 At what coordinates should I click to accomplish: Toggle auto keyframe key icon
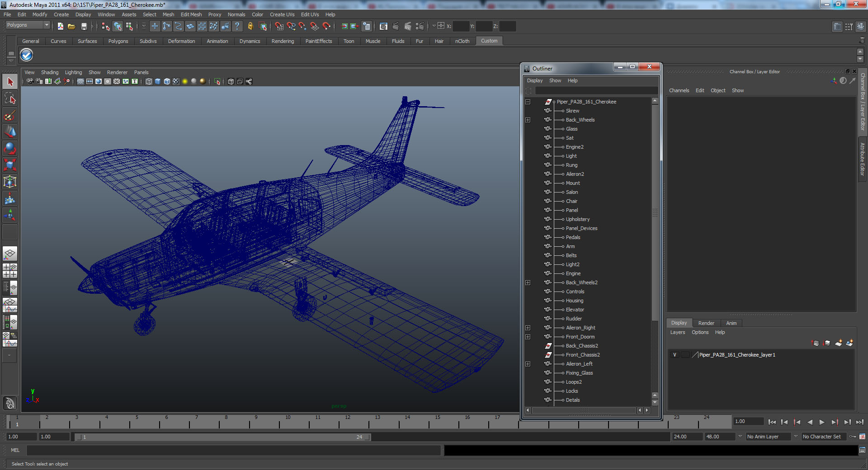point(853,437)
